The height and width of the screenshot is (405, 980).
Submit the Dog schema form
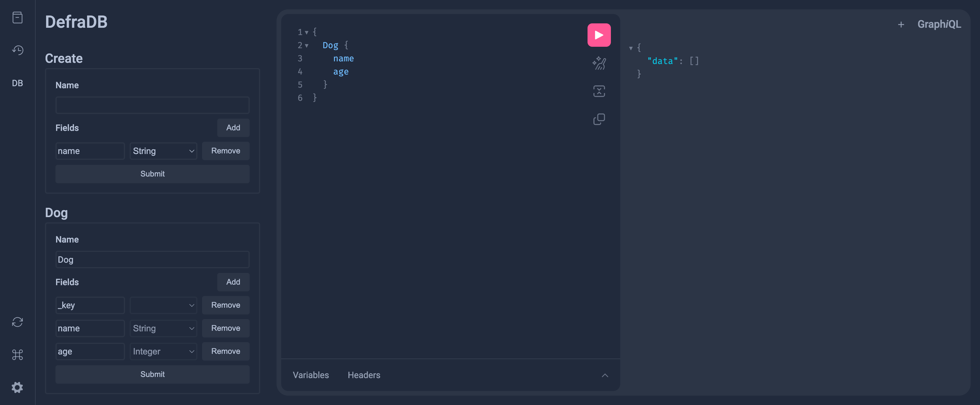click(152, 375)
